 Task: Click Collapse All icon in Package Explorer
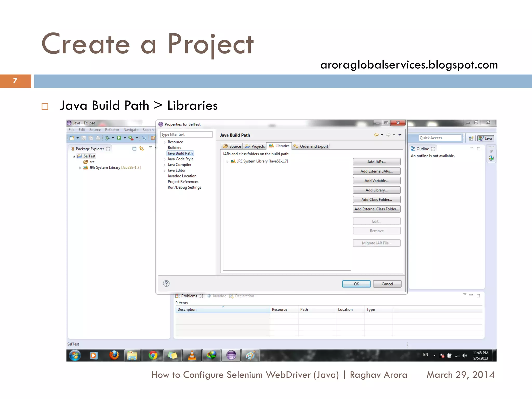pyautogui.click(x=134, y=149)
